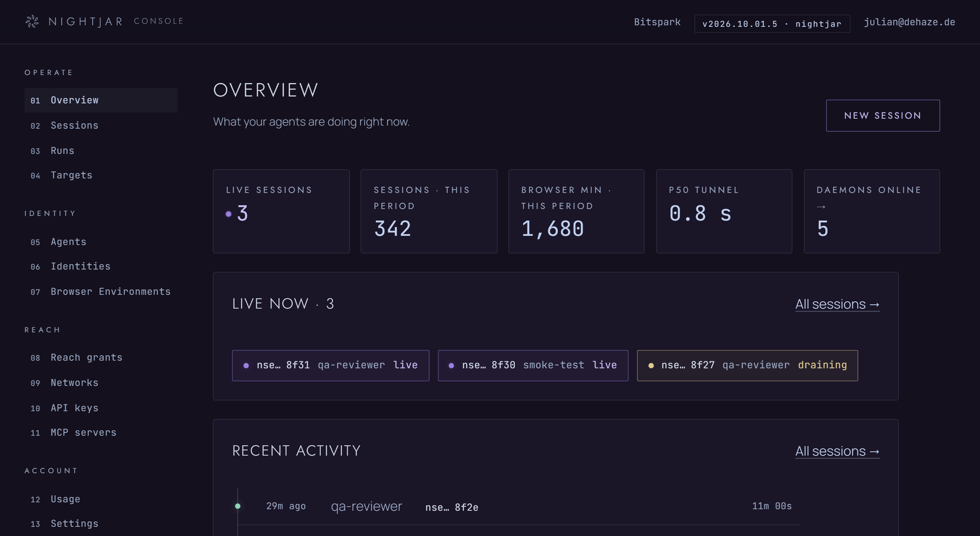The width and height of the screenshot is (980, 536).
Task: Open the Daemons Online card
Action: pos(872,211)
